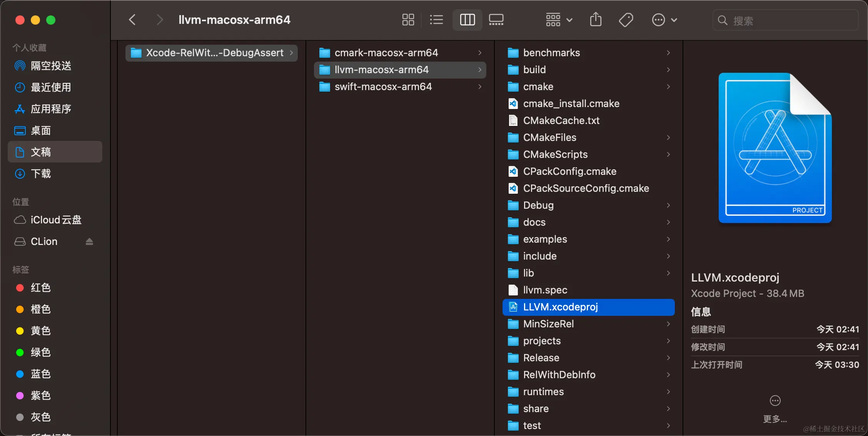Open the benchmarks folder

click(x=589, y=53)
